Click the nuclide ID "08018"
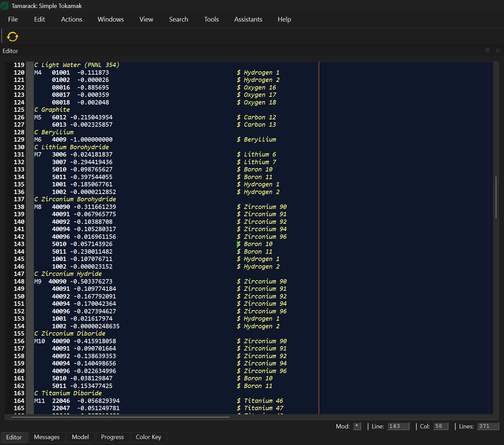Viewport: 504px width, 445px height. coord(61,102)
